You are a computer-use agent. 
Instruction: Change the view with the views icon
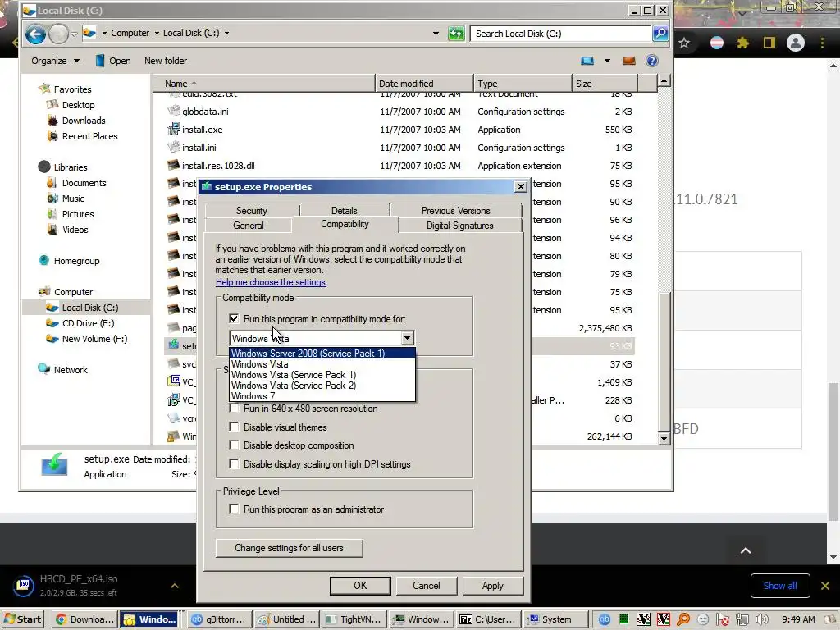coord(587,61)
